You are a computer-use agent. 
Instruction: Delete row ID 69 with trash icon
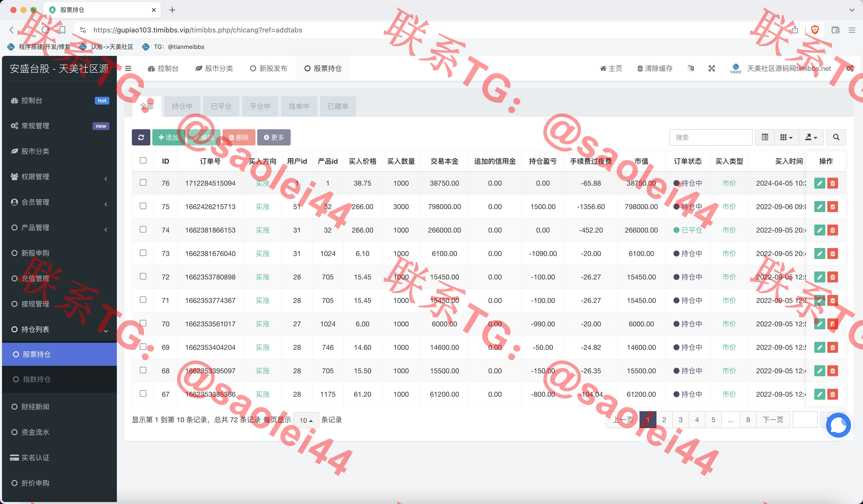(833, 347)
